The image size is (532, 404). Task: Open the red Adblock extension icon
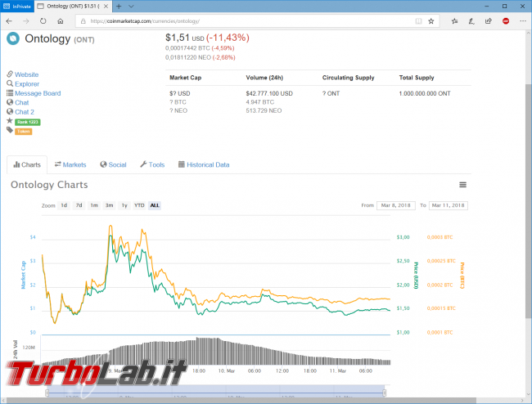pyautogui.click(x=506, y=21)
